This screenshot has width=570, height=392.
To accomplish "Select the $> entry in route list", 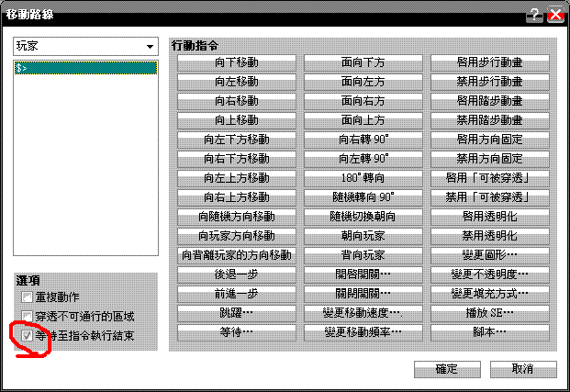I will tap(85, 68).
